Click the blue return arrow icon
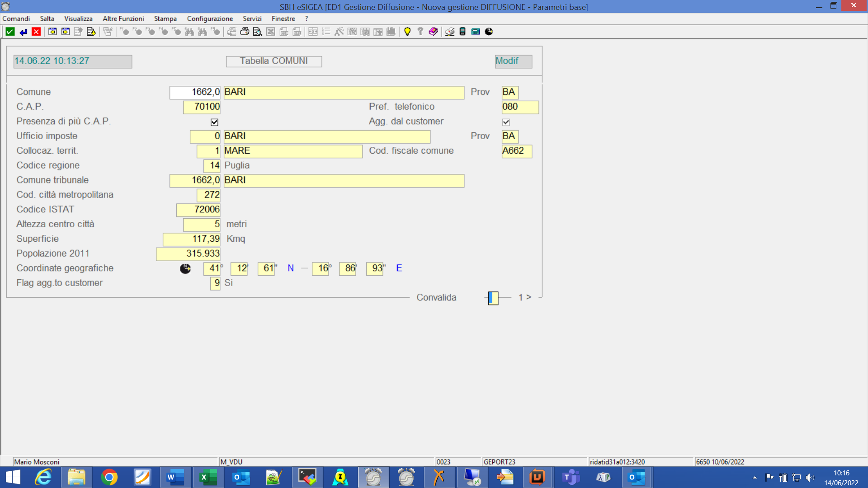 point(23,32)
